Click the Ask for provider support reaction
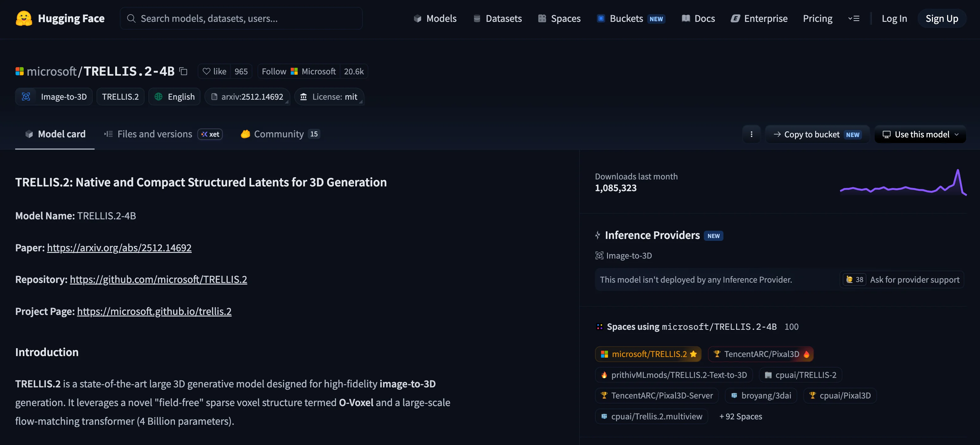Viewport: 980px width, 445px height. click(902, 279)
